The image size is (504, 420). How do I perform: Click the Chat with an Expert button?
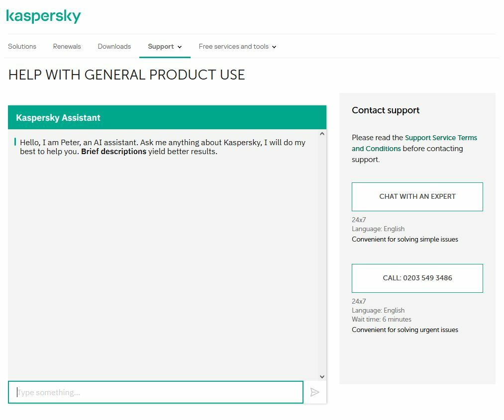pos(417,196)
